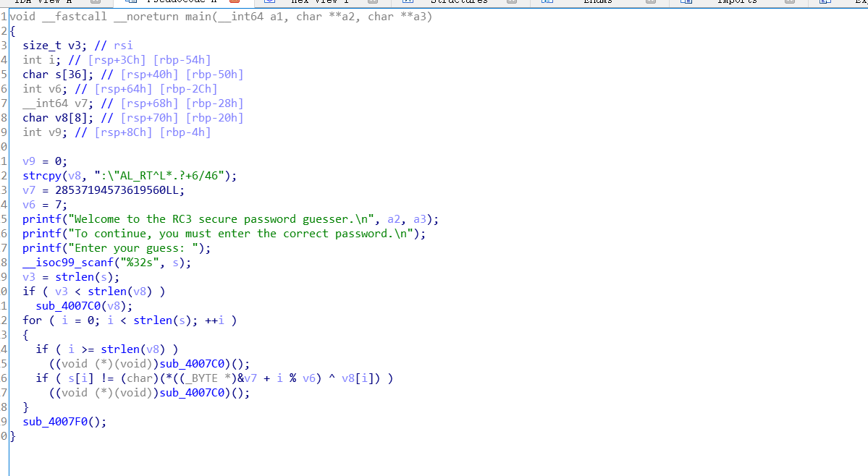This screenshot has height=476, width=868.
Task: Select the "AL_RT^L*.?+6/46 string literal
Action: (159, 175)
